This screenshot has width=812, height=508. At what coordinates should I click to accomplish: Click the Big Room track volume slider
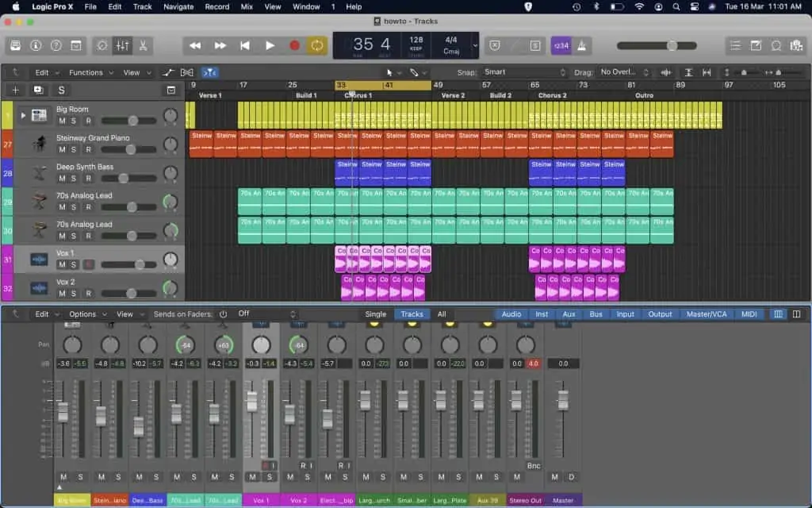(x=128, y=121)
